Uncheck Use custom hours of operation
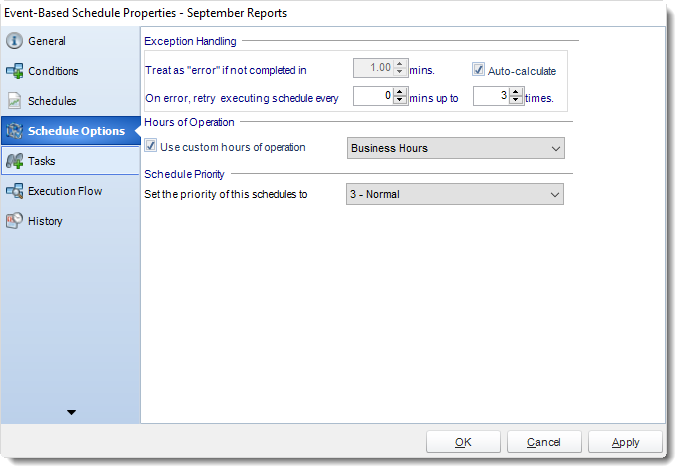The width and height of the screenshot is (682, 473). (x=150, y=145)
